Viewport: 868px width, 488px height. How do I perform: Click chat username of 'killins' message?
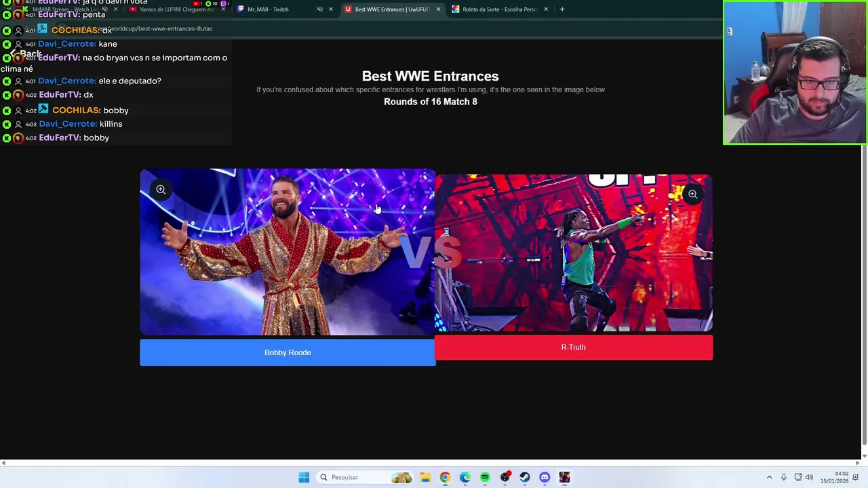(68, 124)
